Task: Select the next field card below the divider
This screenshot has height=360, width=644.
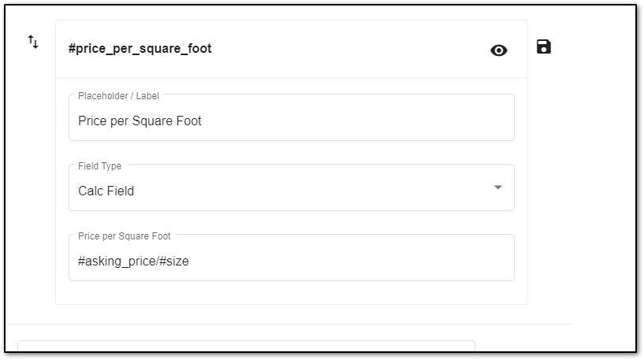Action: (x=246, y=346)
